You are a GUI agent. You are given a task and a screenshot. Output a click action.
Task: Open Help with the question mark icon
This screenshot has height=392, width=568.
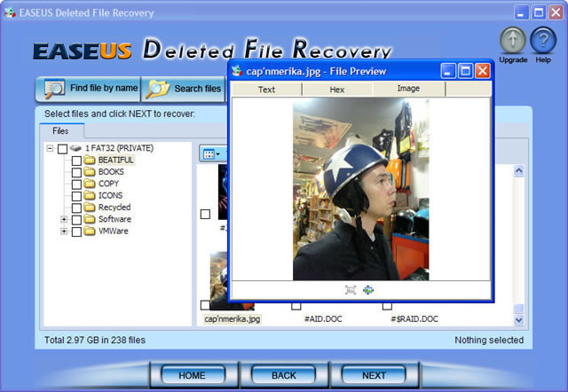543,40
